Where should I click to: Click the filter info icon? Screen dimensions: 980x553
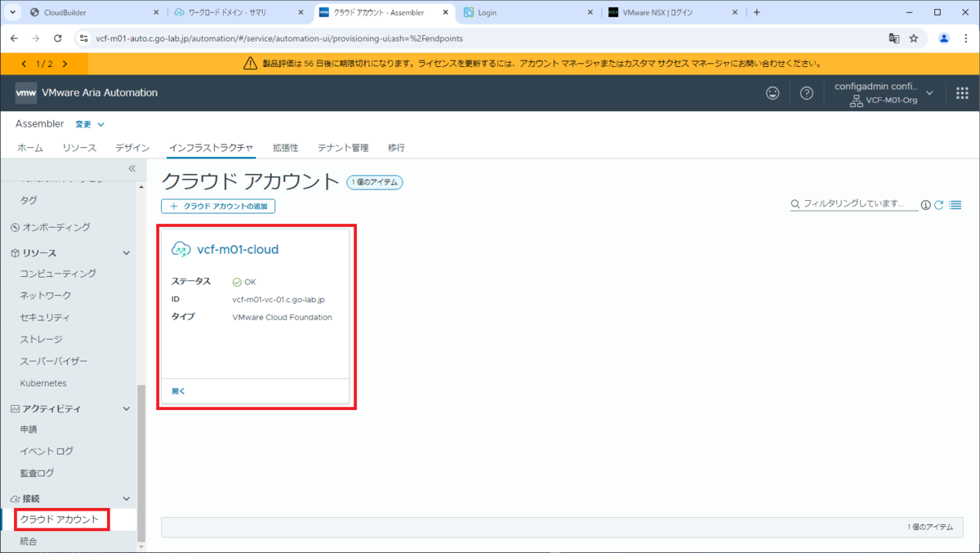(926, 205)
